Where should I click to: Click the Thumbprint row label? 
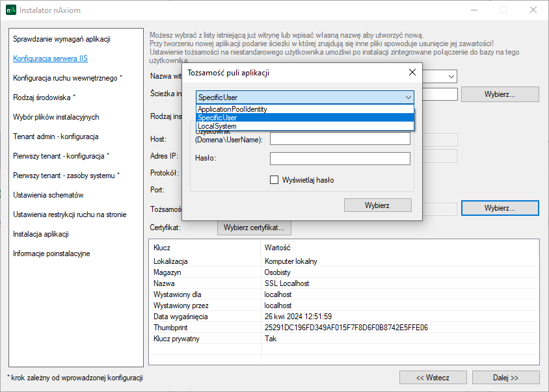[170, 328]
